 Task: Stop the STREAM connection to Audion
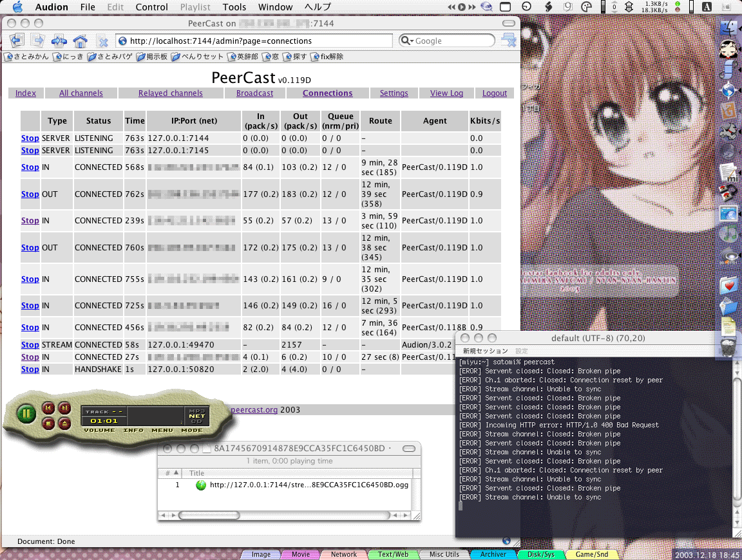click(30, 345)
